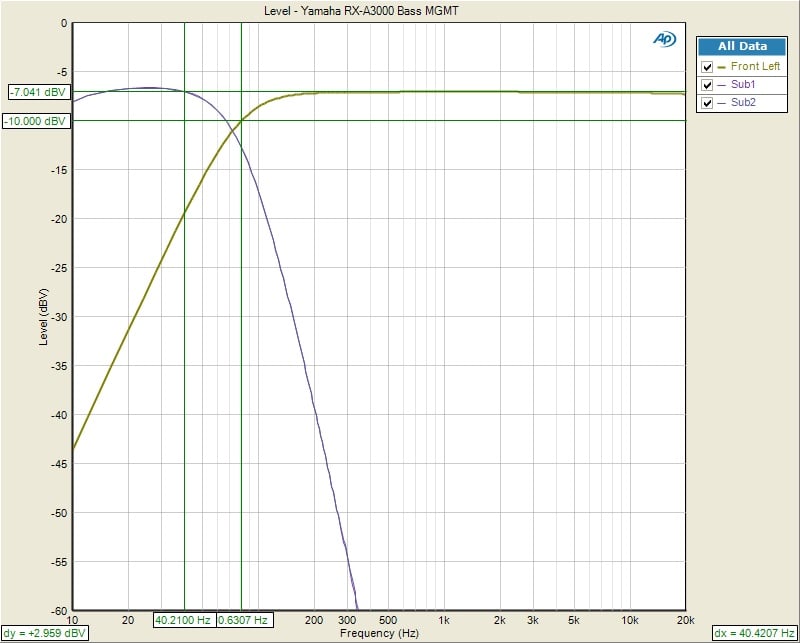Screen dimensions: 800x643
Task: Click the Front Left line color sample
Action: [722, 67]
